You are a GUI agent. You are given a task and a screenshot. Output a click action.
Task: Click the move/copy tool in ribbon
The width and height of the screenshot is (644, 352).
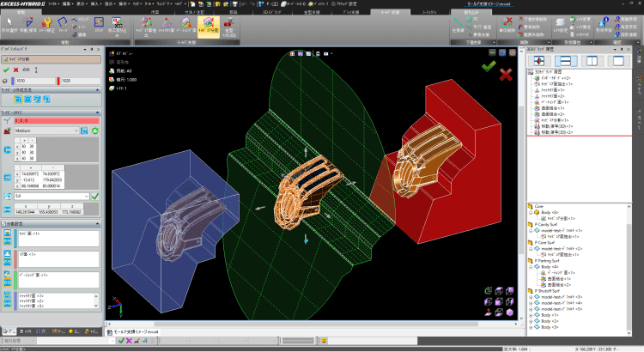tap(28, 24)
